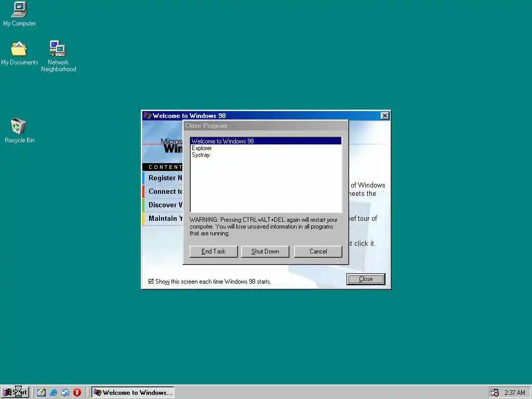Cancel the Close Program dialog
The image size is (532, 399).
point(318,251)
